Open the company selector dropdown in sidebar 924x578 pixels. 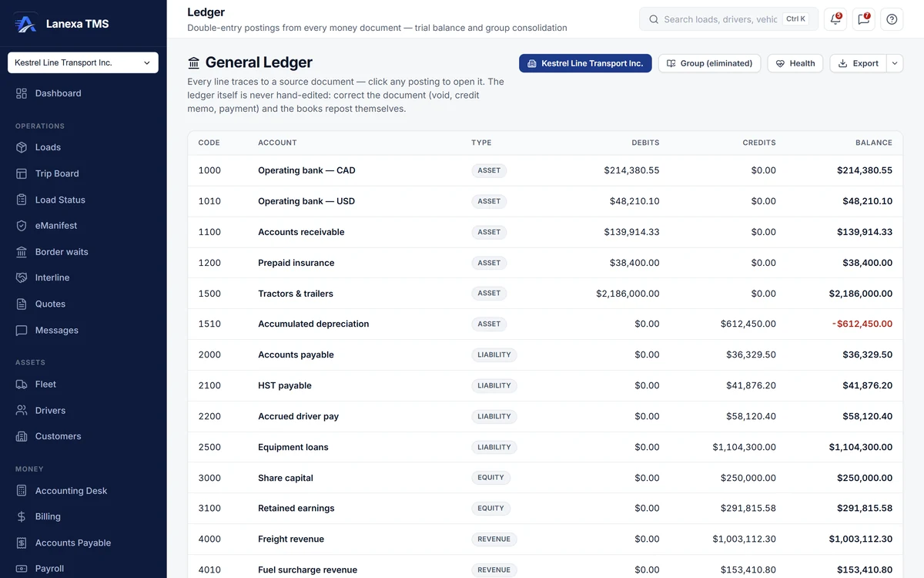click(x=83, y=62)
